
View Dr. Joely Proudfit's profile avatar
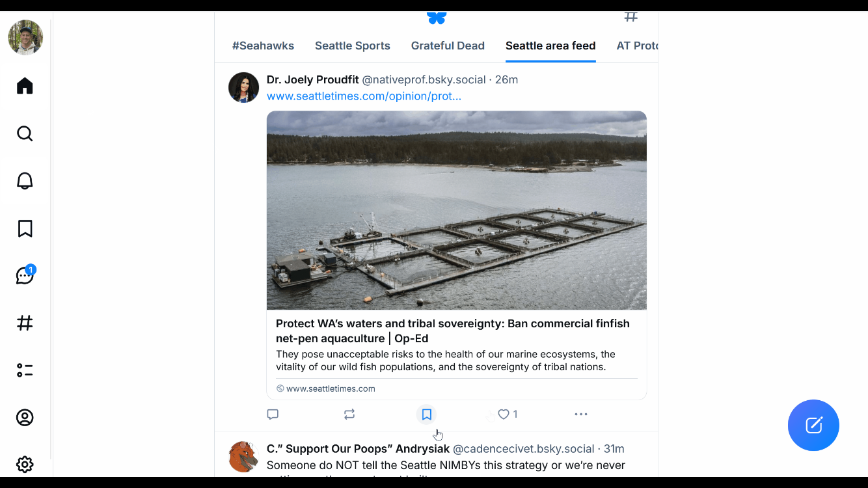click(x=243, y=87)
